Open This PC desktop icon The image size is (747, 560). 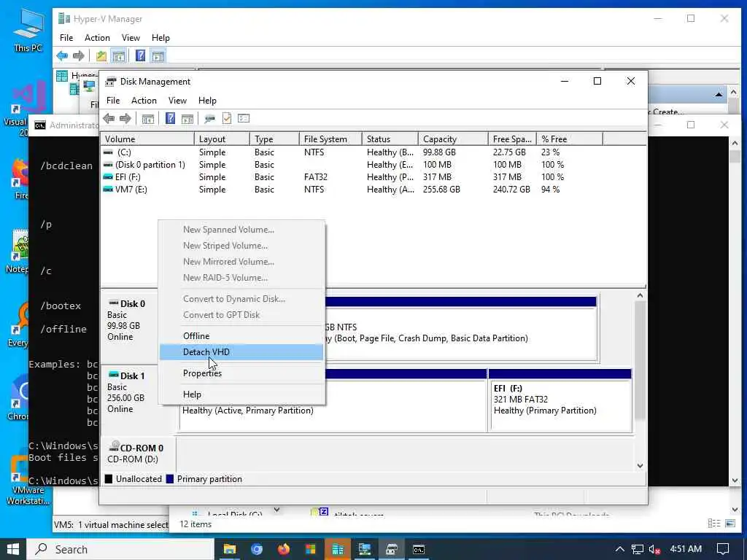(x=28, y=31)
